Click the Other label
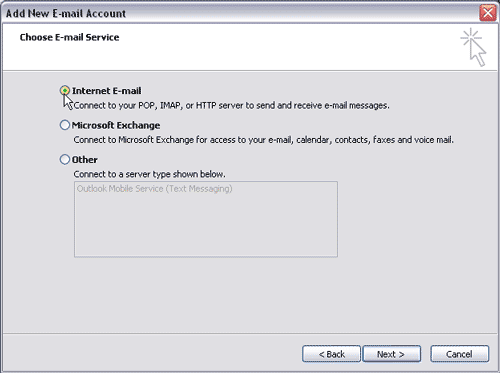 coord(85,160)
